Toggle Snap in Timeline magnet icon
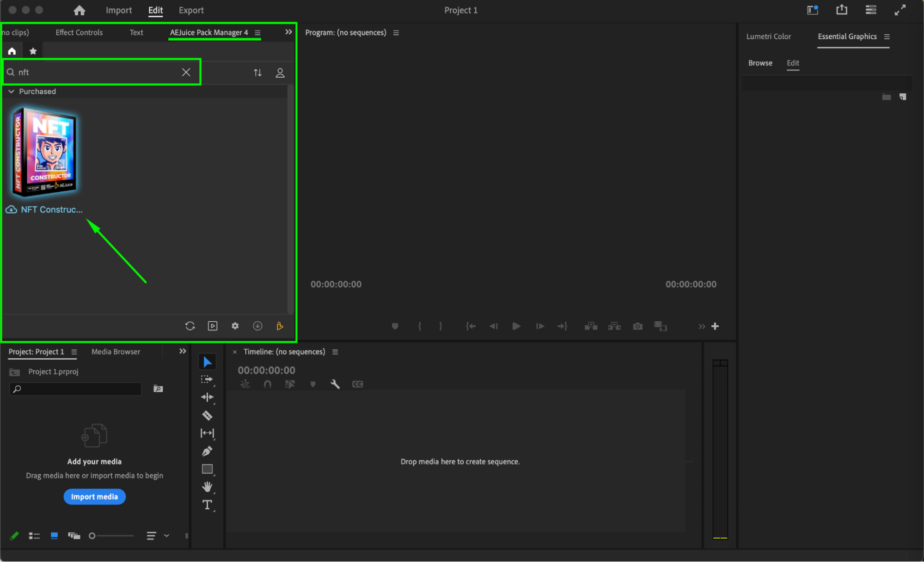 pyautogui.click(x=267, y=384)
